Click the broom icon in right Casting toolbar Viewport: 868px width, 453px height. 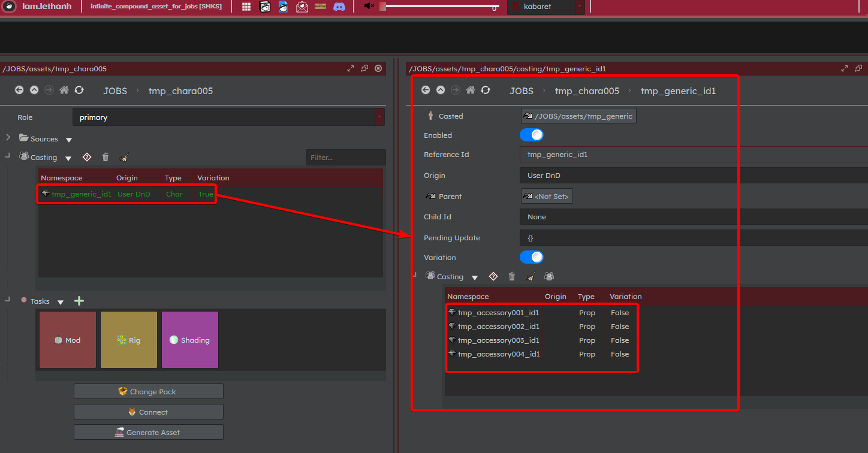pos(531,276)
